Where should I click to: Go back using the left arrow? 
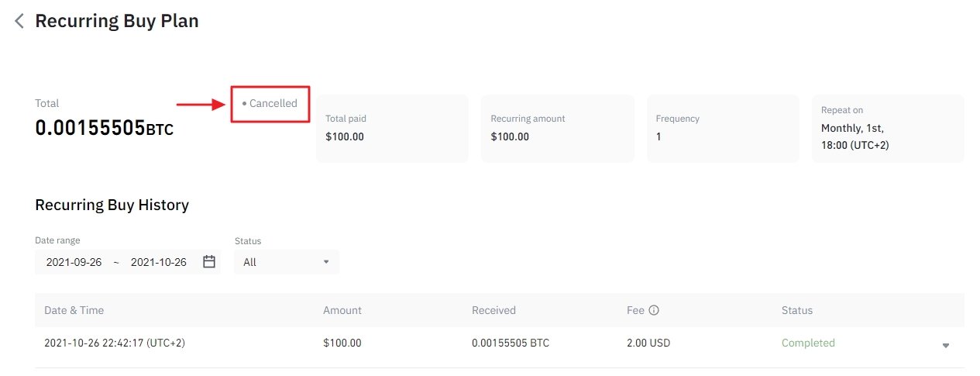[19, 21]
